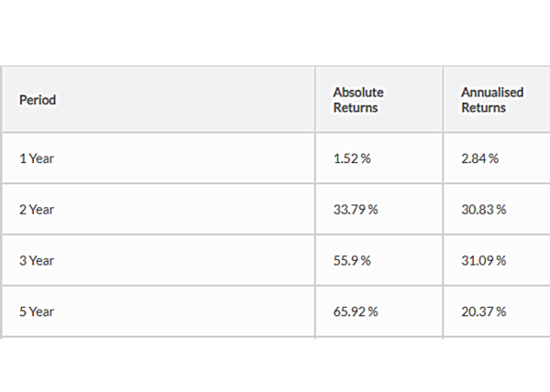This screenshot has width=550, height=392.
Task: Click the word Annualised in table header
Action: click(x=492, y=93)
